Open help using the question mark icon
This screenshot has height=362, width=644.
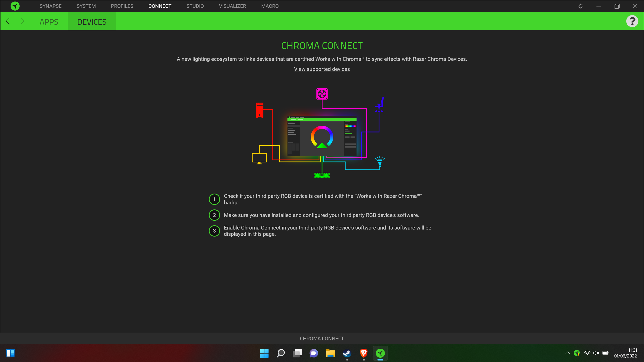click(633, 21)
